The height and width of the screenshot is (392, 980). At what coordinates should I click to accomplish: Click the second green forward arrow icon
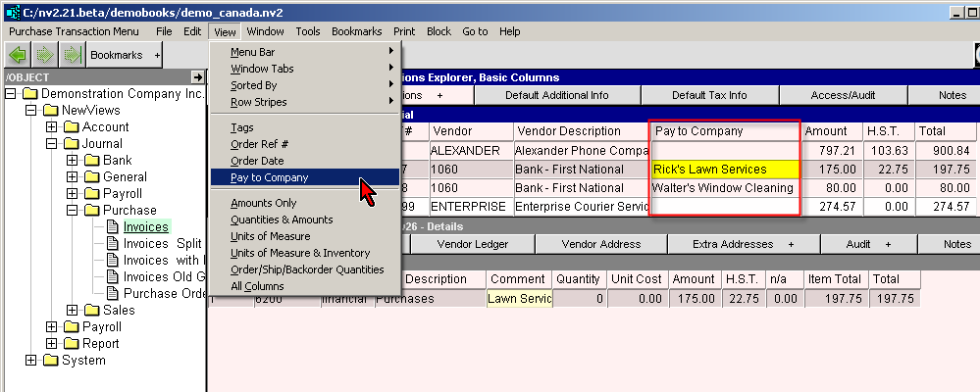click(x=71, y=55)
